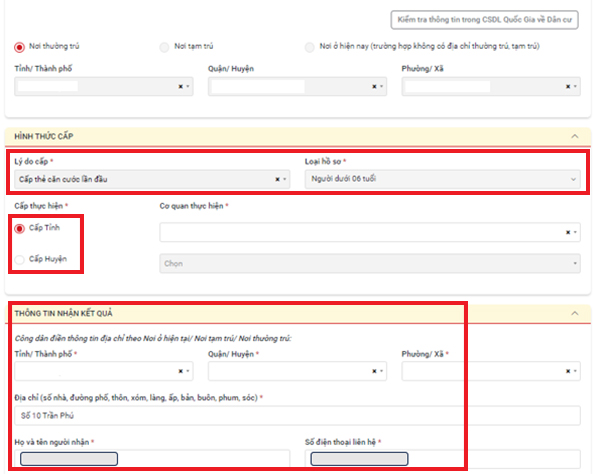
Task: Clear Phường/Xã in the Thông tin nhận kết quả section
Action: click(x=567, y=372)
